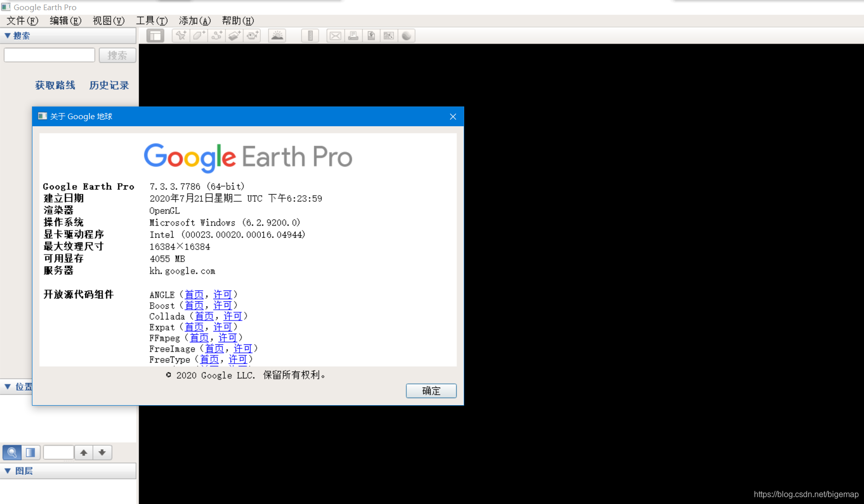The image size is (864, 504).
Task: Click the add image overlay toolbar icon
Action: 234,35
